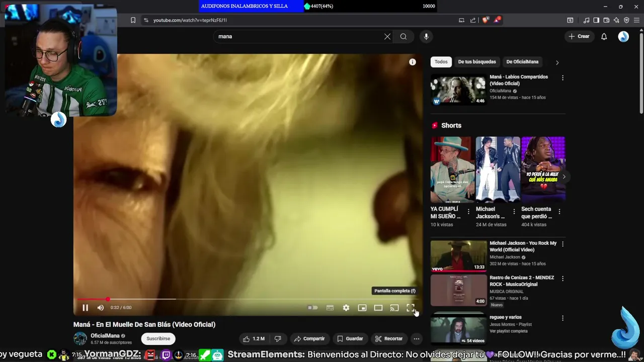Open the player settings gear
Viewport: 644px width, 362px height.
click(x=346, y=308)
